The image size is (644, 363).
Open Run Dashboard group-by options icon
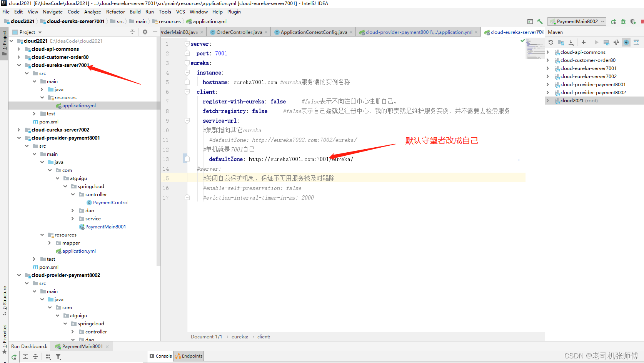(48, 357)
